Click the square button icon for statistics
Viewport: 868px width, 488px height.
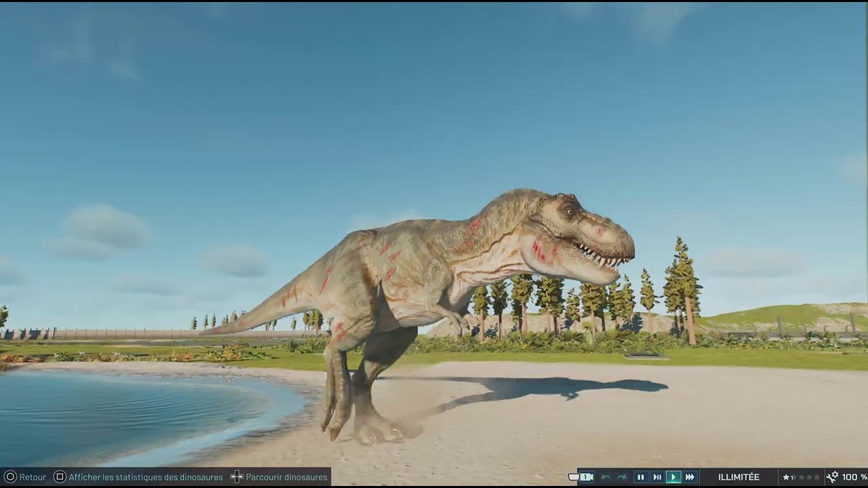tap(60, 477)
